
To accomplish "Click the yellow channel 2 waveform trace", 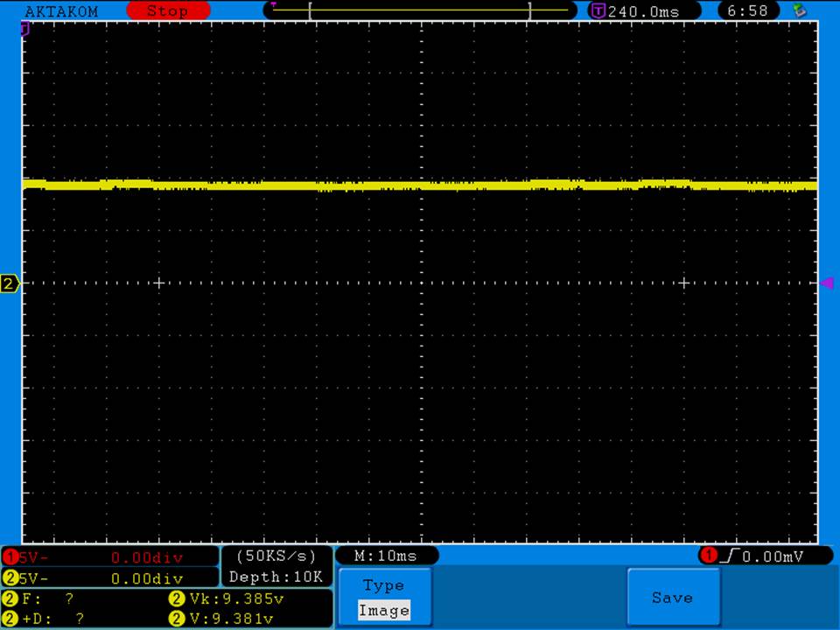I will pyautogui.click(x=420, y=185).
